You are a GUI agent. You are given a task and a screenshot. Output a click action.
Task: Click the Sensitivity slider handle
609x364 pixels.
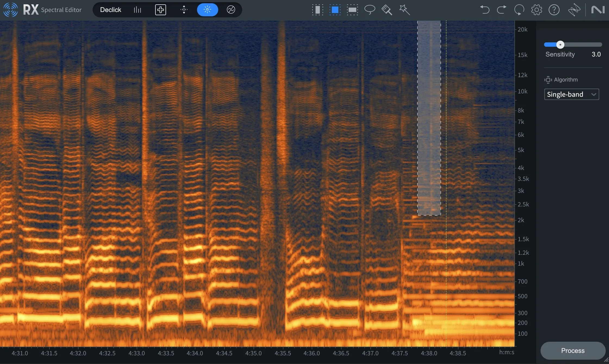[x=561, y=45]
